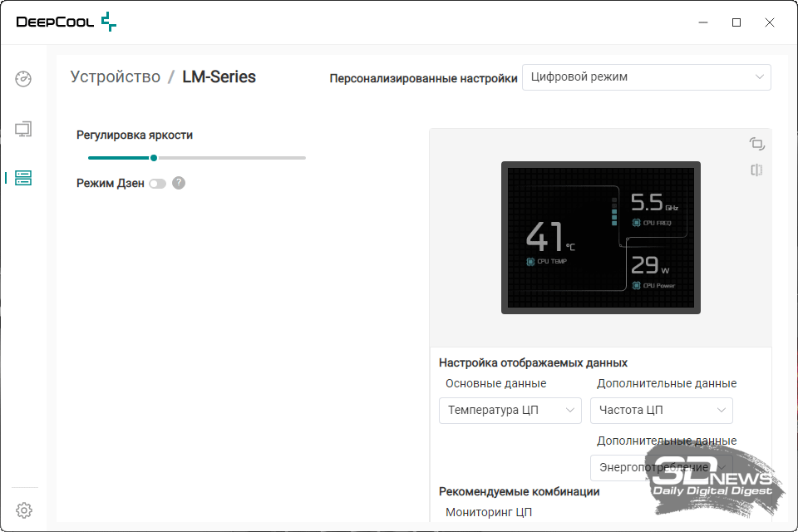The height and width of the screenshot is (532, 798).
Task: Minimize the DeepCool window
Action: click(702, 22)
